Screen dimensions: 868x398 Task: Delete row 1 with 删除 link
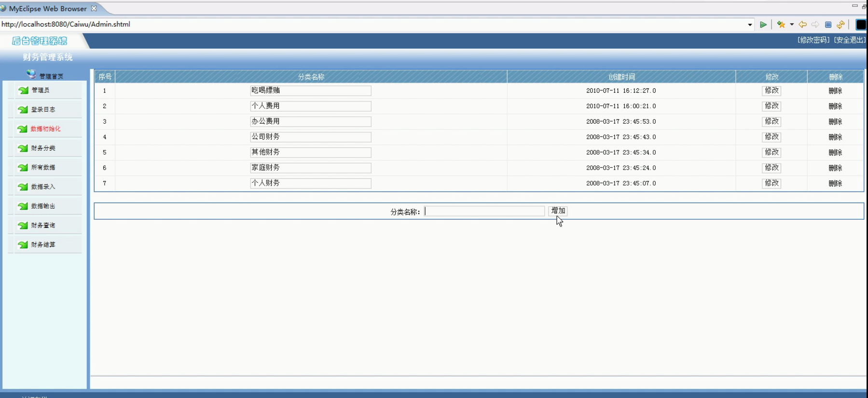835,91
